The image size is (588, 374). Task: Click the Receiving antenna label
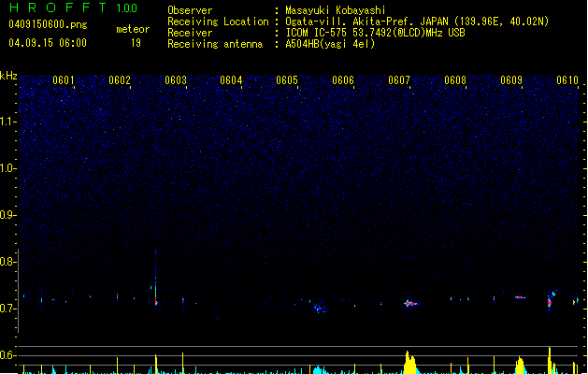coord(215,44)
